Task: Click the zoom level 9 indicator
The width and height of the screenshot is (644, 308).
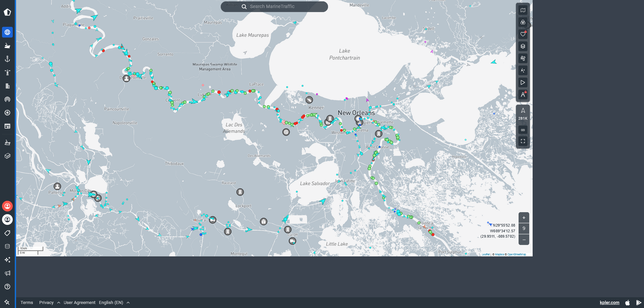Action: coord(524,229)
